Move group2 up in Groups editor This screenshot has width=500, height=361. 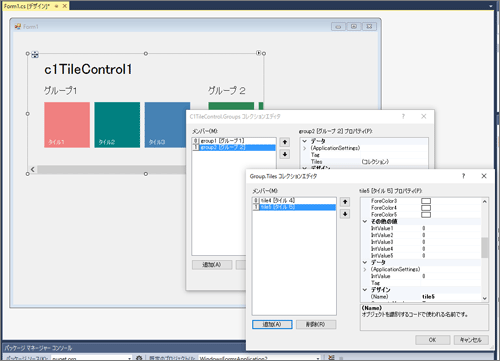click(285, 142)
